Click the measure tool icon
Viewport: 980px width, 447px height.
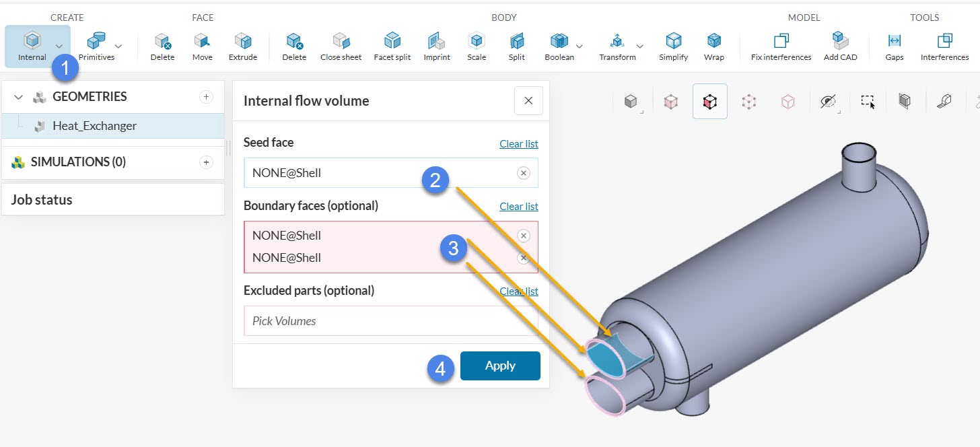coord(944,102)
